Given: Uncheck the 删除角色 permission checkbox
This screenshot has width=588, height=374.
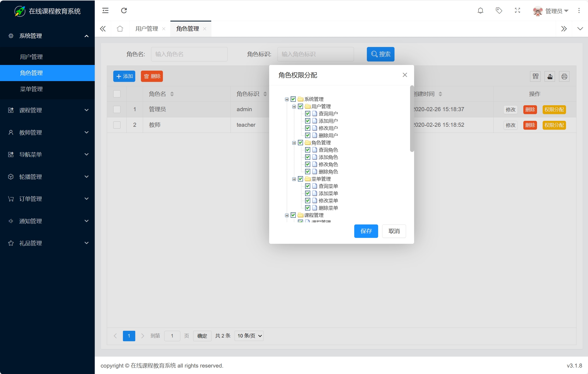Looking at the screenshot, I should [308, 172].
